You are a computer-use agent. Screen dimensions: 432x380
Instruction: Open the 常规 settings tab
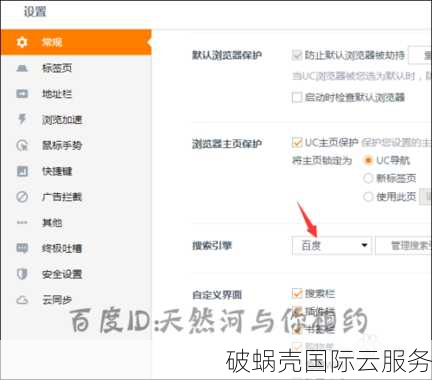[x=76, y=42]
